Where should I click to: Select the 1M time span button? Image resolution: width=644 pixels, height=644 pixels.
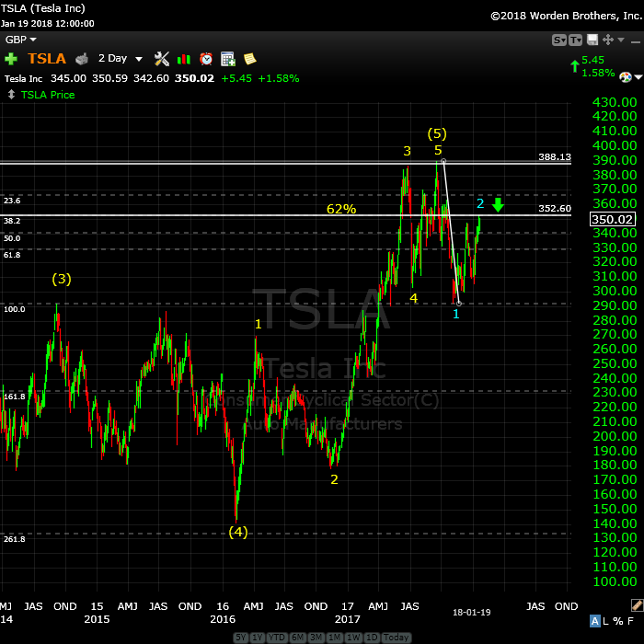[334, 638]
